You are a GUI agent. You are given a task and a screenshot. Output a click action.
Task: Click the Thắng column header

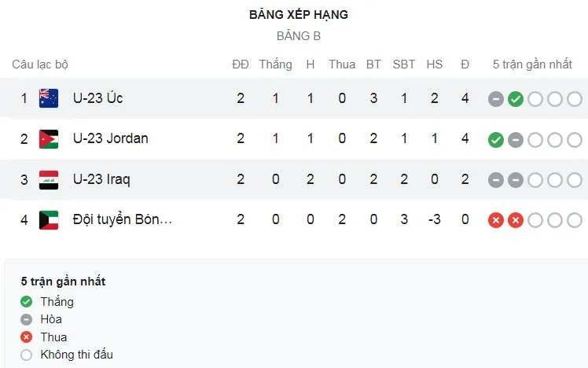(275, 64)
